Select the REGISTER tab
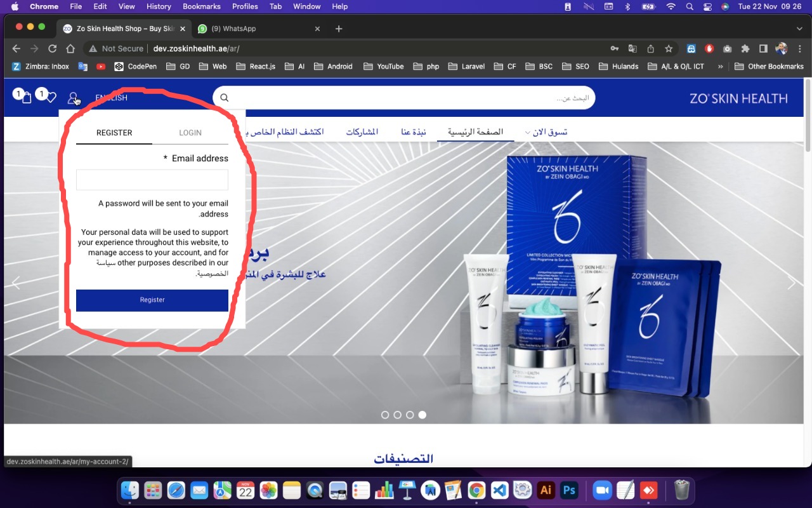This screenshot has height=508, width=812. coord(114,133)
